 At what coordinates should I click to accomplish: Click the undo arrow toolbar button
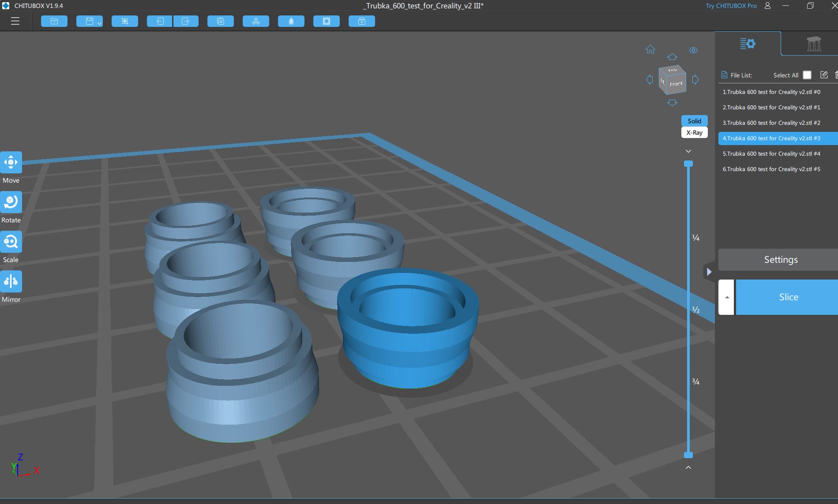159,21
